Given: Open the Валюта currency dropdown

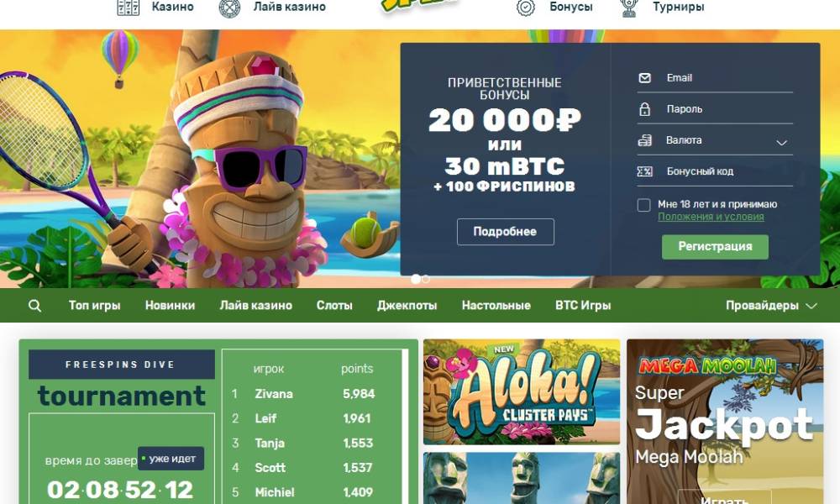Looking at the screenshot, I should click(715, 140).
